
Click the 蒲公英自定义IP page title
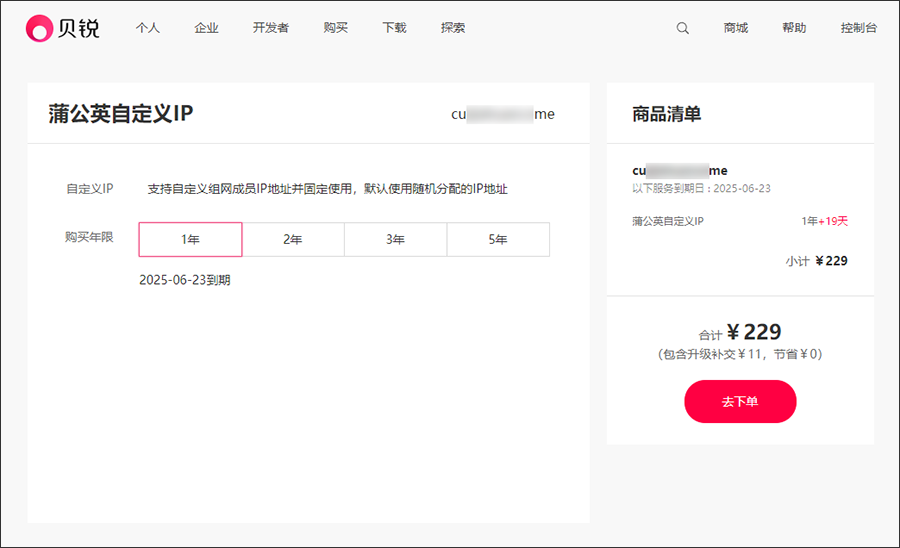coord(121,114)
